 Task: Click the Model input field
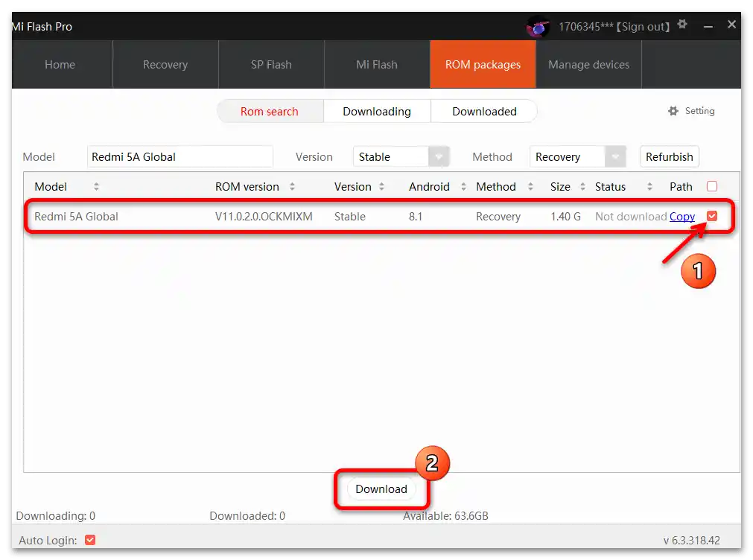[x=180, y=156]
